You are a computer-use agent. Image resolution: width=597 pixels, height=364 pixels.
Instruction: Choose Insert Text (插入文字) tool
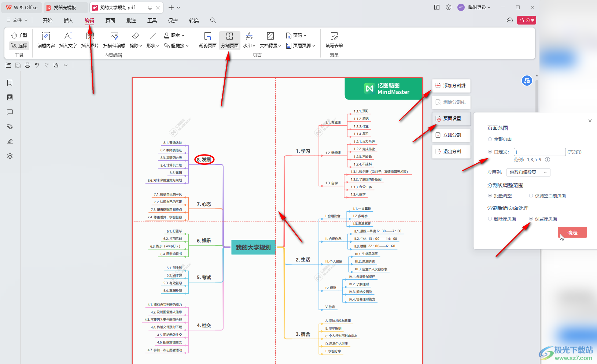tap(68, 40)
